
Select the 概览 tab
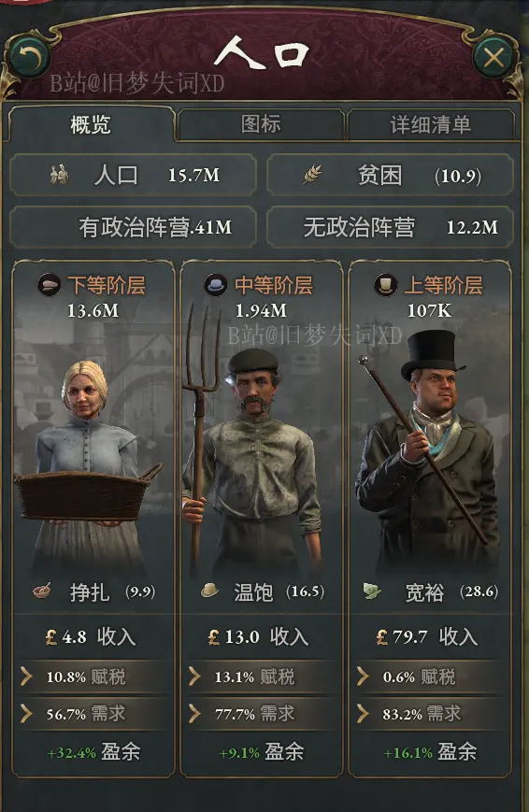coord(91,124)
